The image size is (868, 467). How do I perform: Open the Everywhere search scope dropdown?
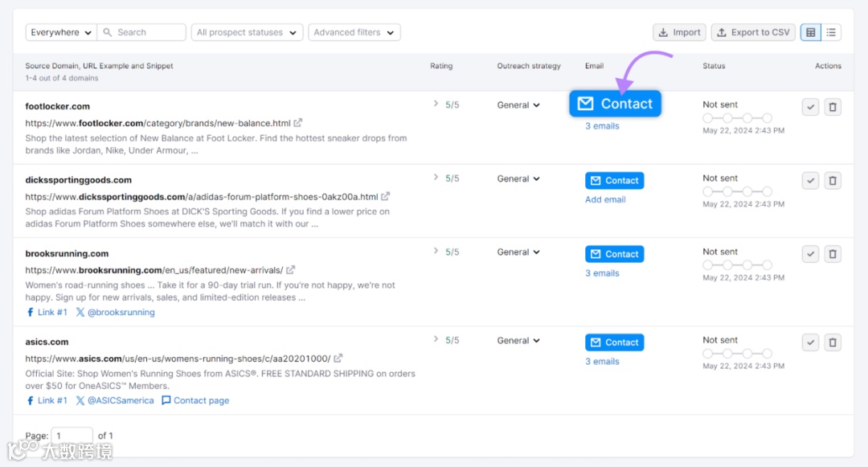pyautogui.click(x=61, y=33)
